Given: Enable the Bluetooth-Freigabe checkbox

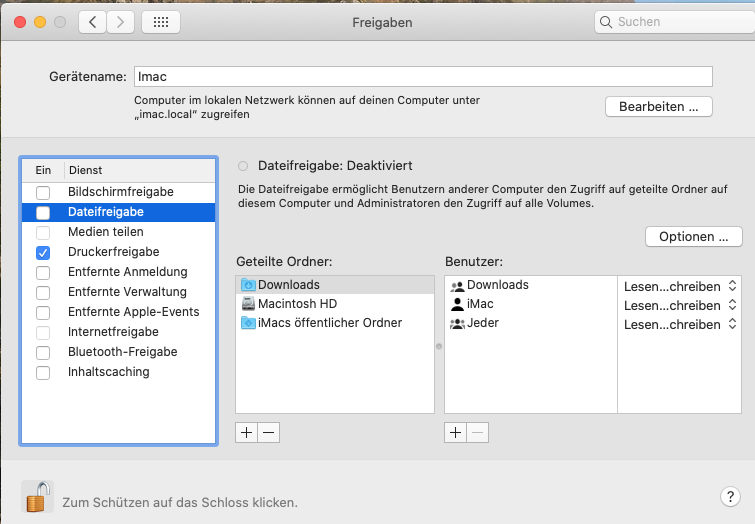Looking at the screenshot, I should point(42,352).
